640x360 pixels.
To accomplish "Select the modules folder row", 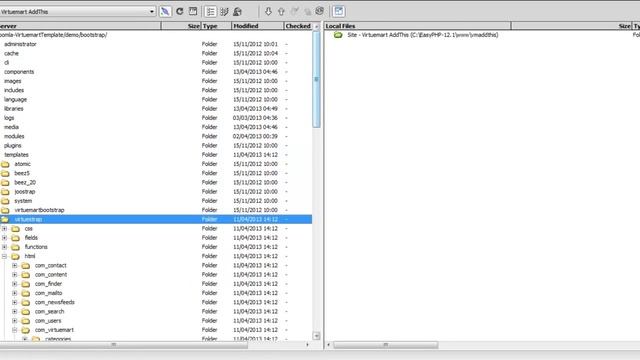I will pos(156,136).
